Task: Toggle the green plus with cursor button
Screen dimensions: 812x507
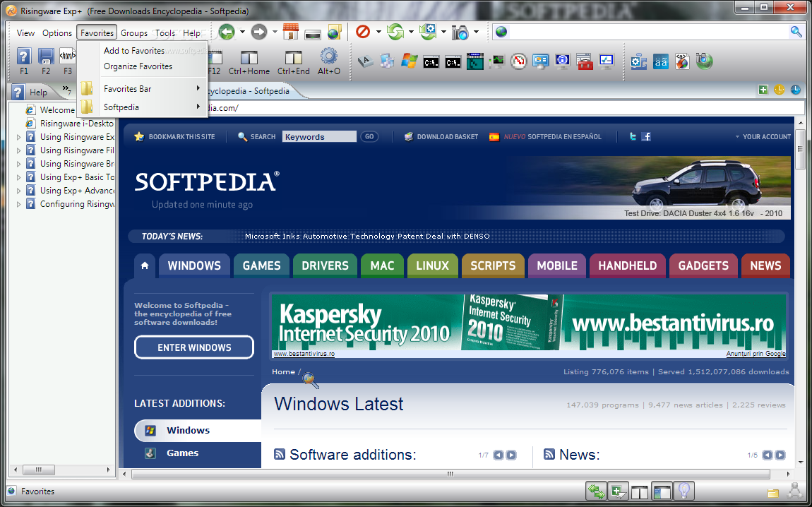Action: pos(618,491)
